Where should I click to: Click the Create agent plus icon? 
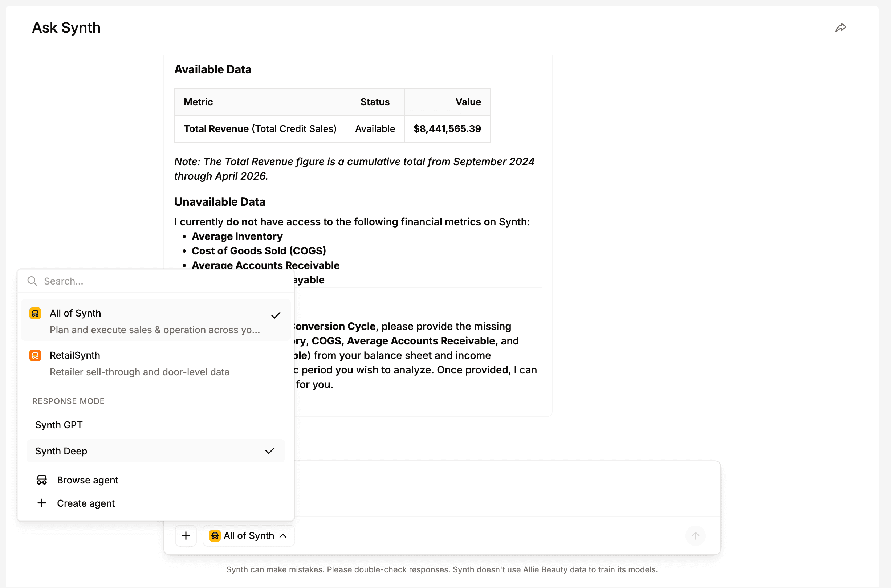[42, 503]
